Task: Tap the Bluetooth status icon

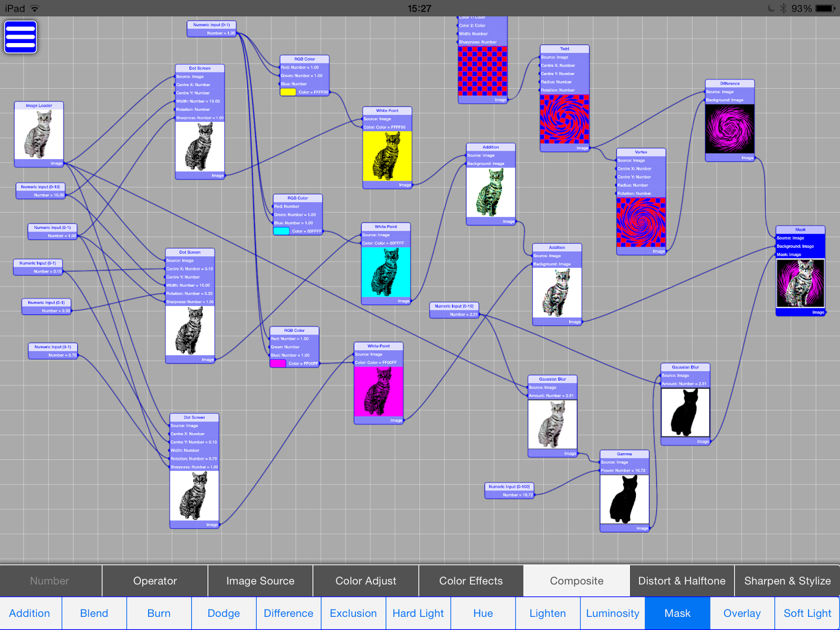Action: pyautogui.click(x=783, y=8)
